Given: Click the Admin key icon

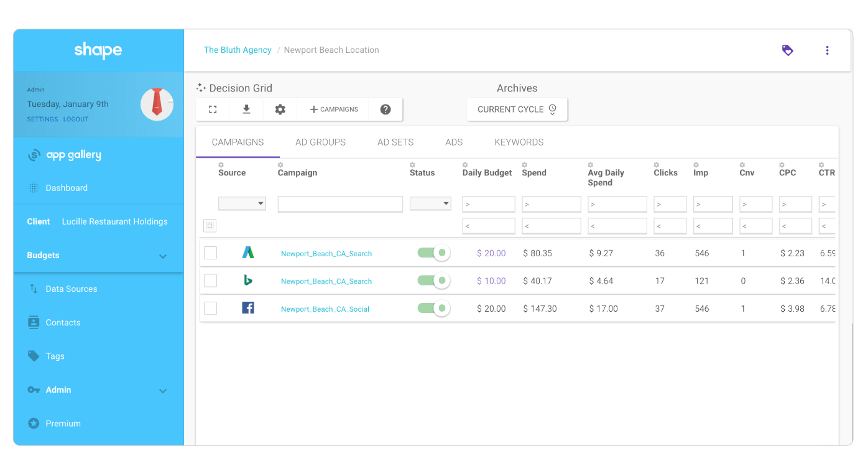Looking at the screenshot, I should pyautogui.click(x=34, y=390).
